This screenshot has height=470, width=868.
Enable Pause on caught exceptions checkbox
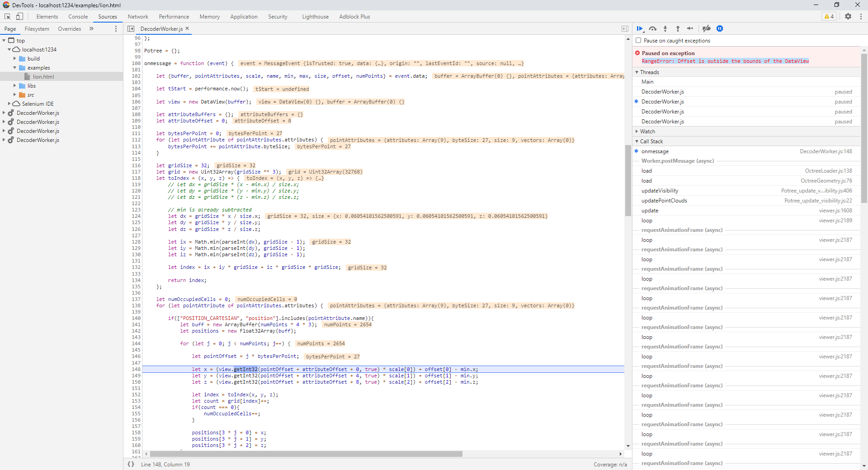pos(638,40)
